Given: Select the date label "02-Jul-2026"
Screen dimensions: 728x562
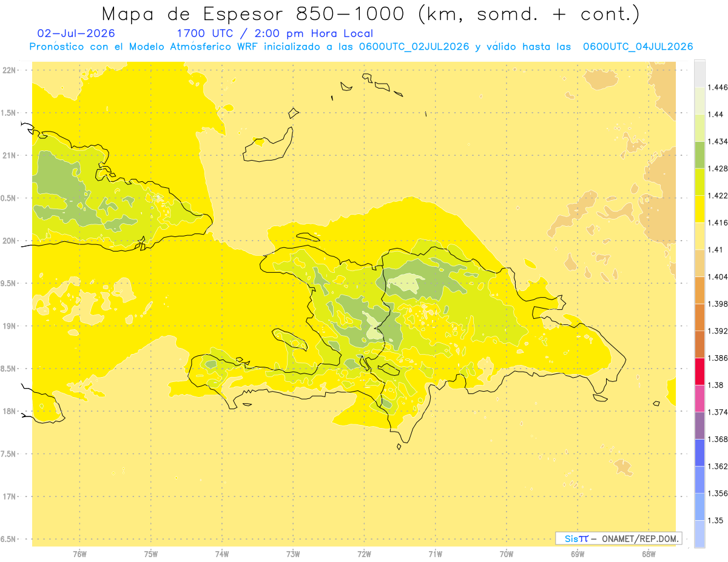Looking at the screenshot, I should point(76,34).
